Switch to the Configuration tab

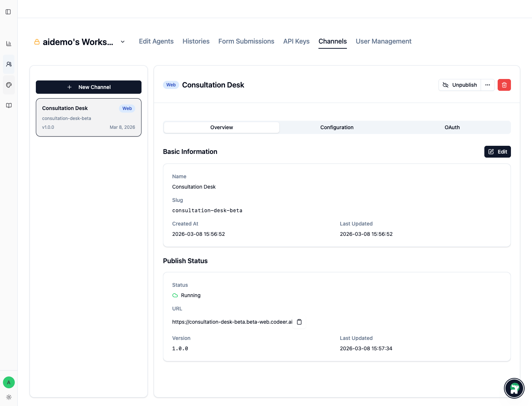point(337,127)
